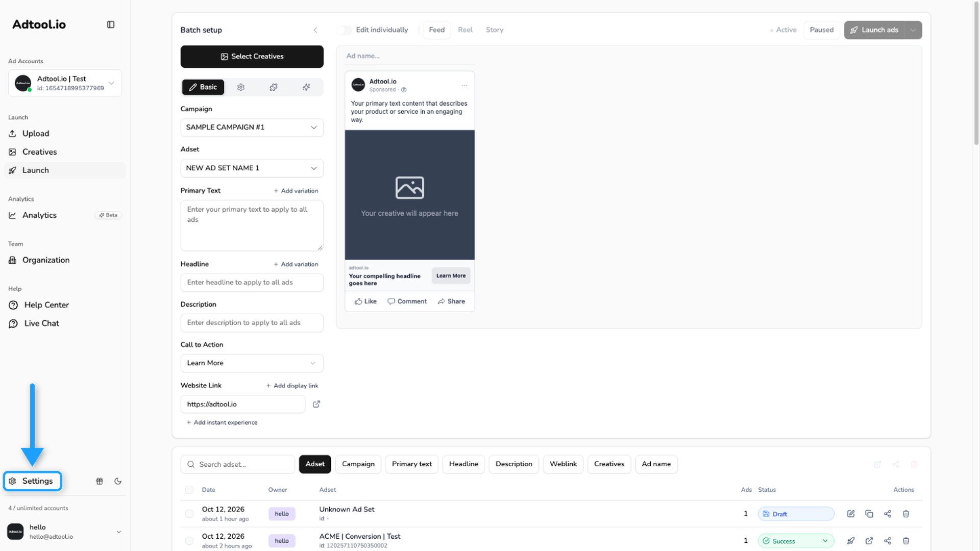Click the Like icon in ad preview
The image size is (980, 551).
(358, 302)
